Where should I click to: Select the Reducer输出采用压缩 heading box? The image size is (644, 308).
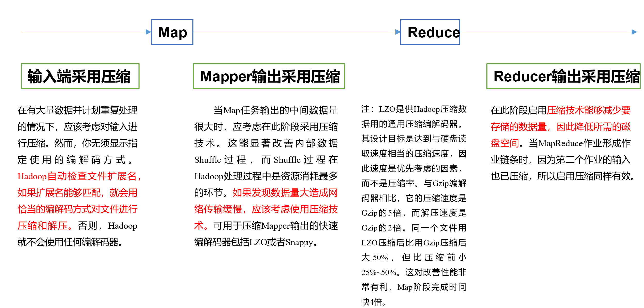563,76
